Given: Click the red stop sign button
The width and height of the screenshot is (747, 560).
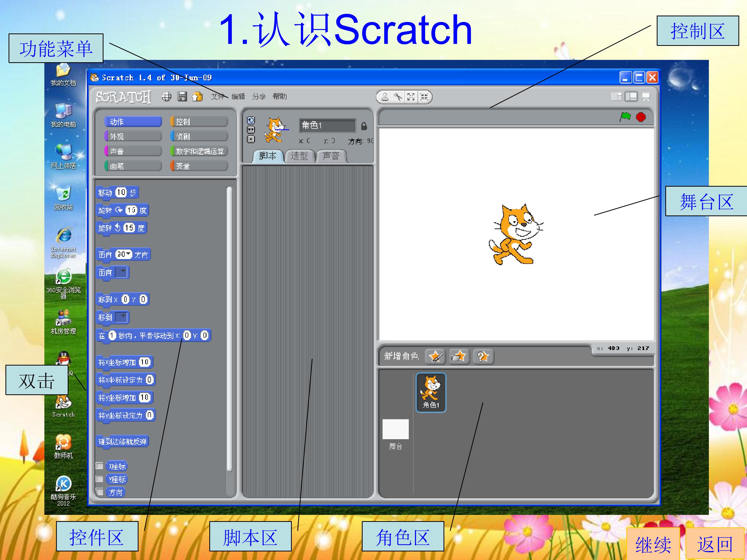Looking at the screenshot, I should pyautogui.click(x=641, y=117).
